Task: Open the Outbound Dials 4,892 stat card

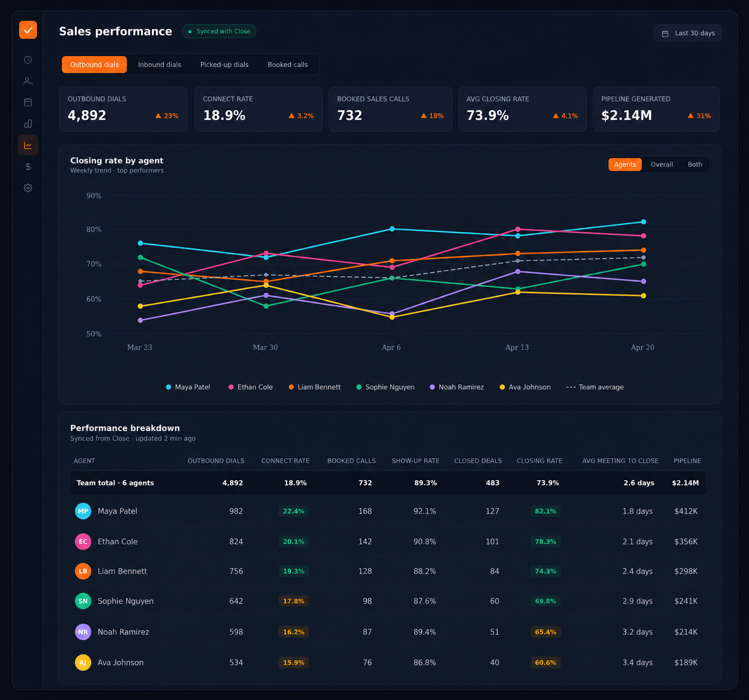Action: [x=123, y=109]
